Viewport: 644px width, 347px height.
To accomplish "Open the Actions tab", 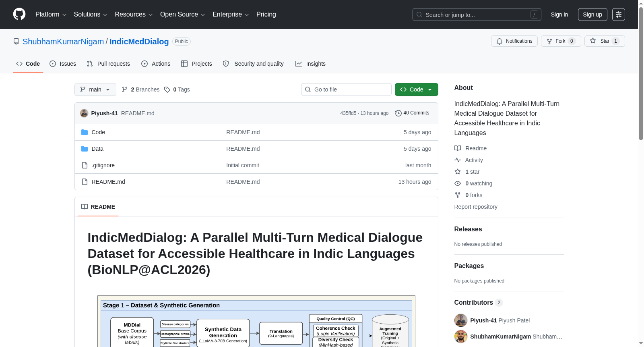I will tap(156, 64).
